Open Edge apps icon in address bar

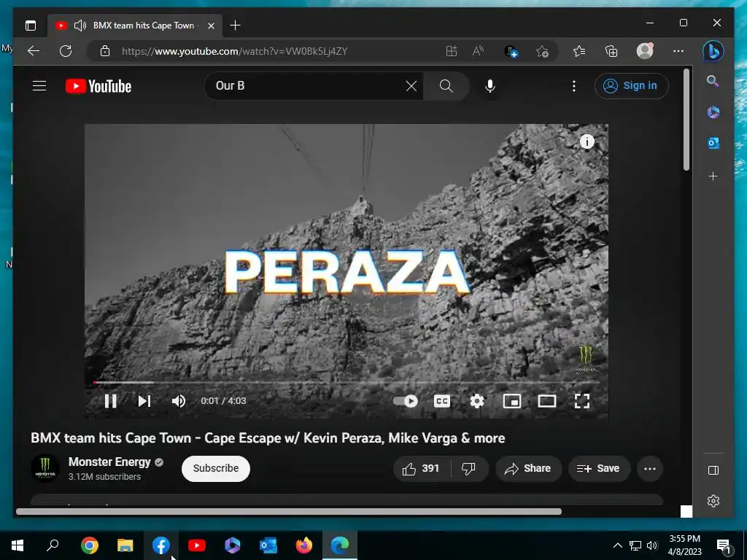pyautogui.click(x=451, y=51)
